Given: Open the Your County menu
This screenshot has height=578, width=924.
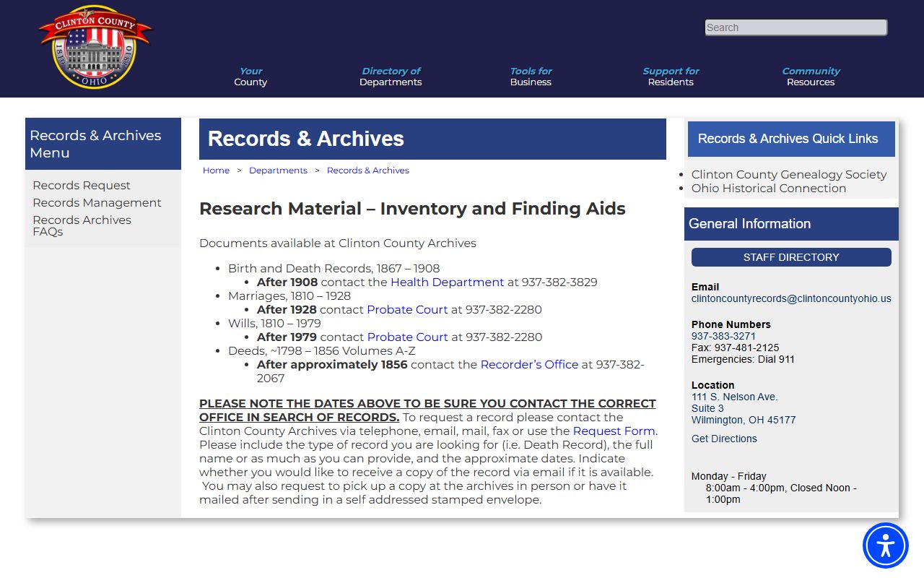Looking at the screenshot, I should pyautogui.click(x=250, y=77).
